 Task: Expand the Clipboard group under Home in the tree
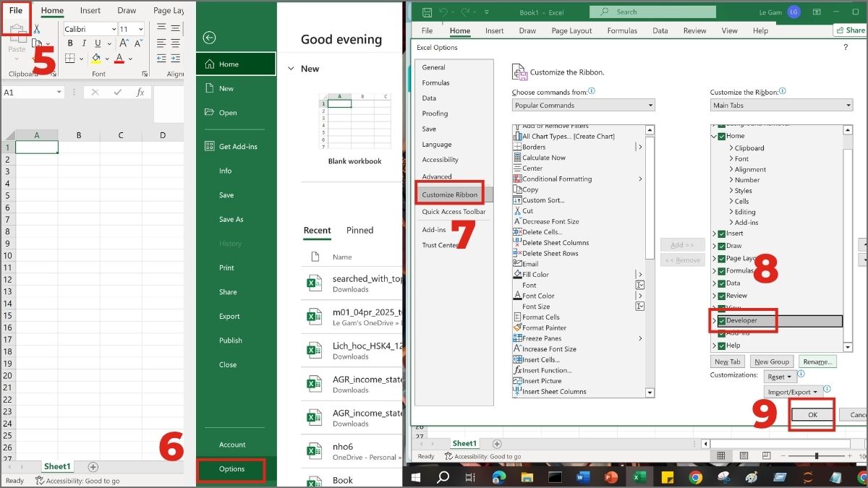click(x=731, y=148)
